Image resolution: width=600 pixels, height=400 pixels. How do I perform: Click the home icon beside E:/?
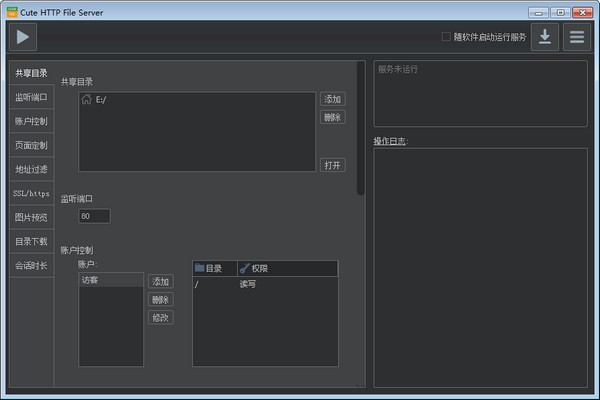(x=87, y=100)
